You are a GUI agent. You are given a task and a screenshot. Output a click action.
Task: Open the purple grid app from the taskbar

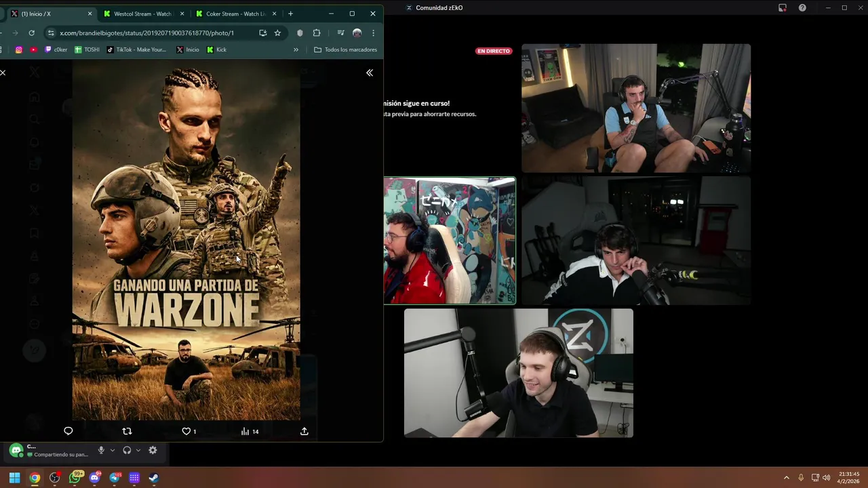click(134, 478)
